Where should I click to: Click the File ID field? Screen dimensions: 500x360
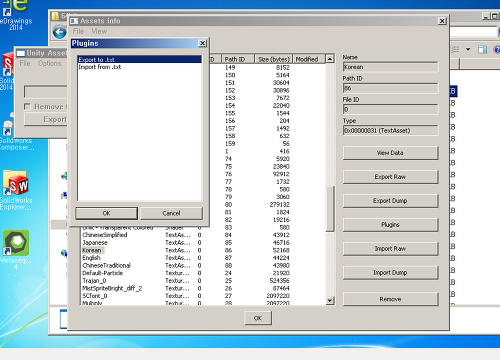coord(390,109)
